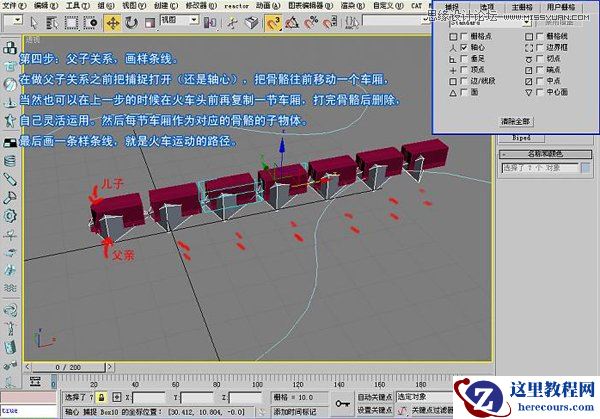
Task: Open the 选定对象 key filter dropdown
Action: pyautogui.click(x=424, y=397)
